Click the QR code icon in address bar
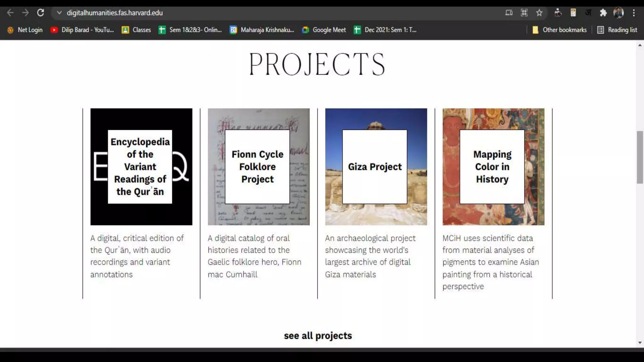The image size is (644, 362). tap(524, 13)
